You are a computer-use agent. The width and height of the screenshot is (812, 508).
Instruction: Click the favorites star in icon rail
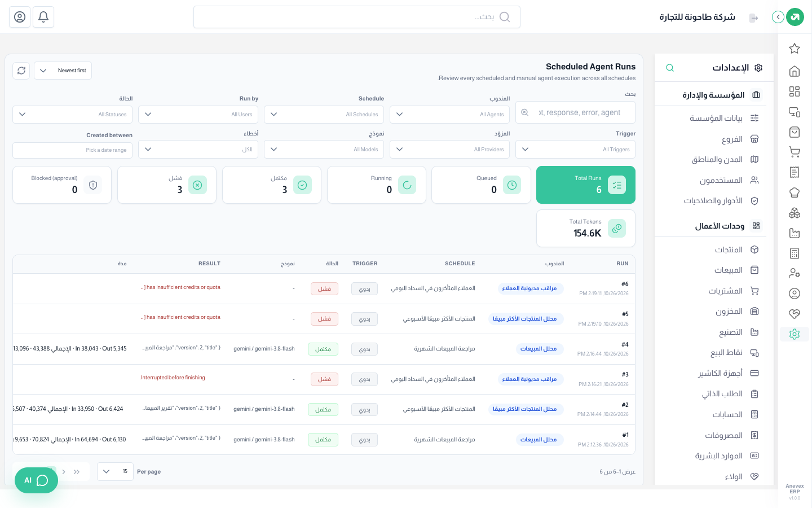click(795, 49)
